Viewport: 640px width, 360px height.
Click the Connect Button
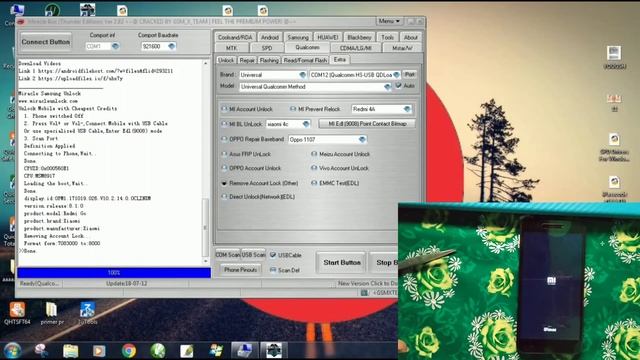[46, 42]
